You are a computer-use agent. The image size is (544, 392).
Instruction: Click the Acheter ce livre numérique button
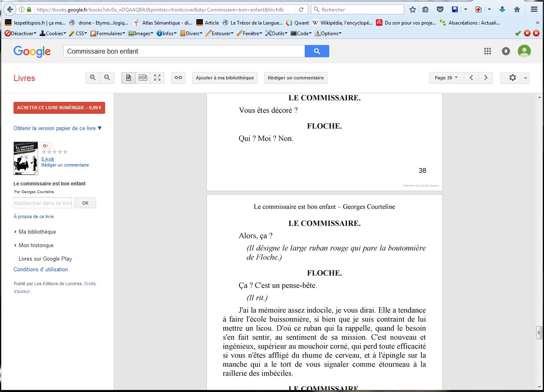[x=59, y=108]
